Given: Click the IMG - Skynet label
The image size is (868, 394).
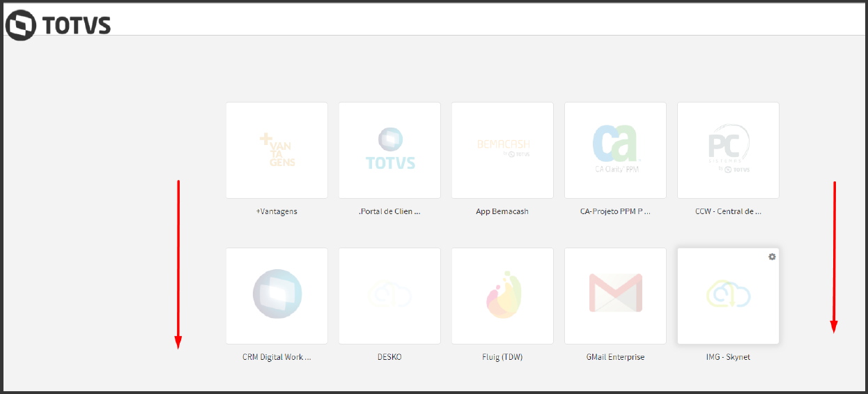Looking at the screenshot, I should pyautogui.click(x=728, y=357).
